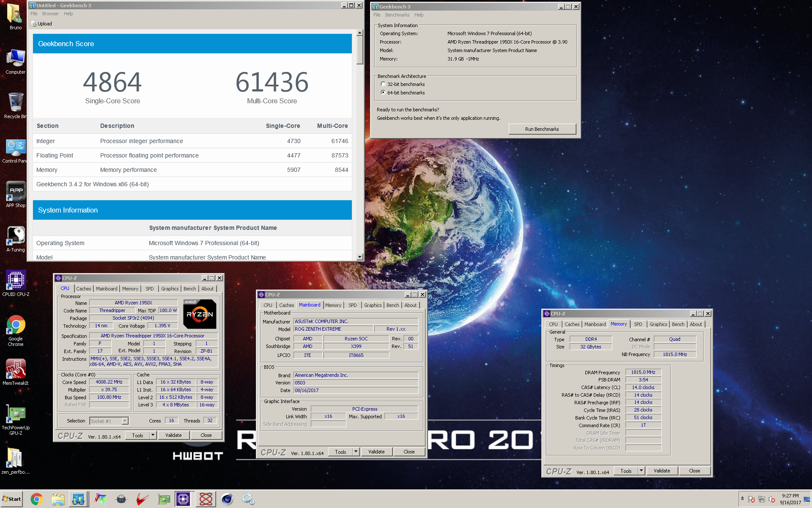The width and height of the screenshot is (812, 508).
Task: Click the Chrome icon in the taskbar
Action: (x=36, y=500)
